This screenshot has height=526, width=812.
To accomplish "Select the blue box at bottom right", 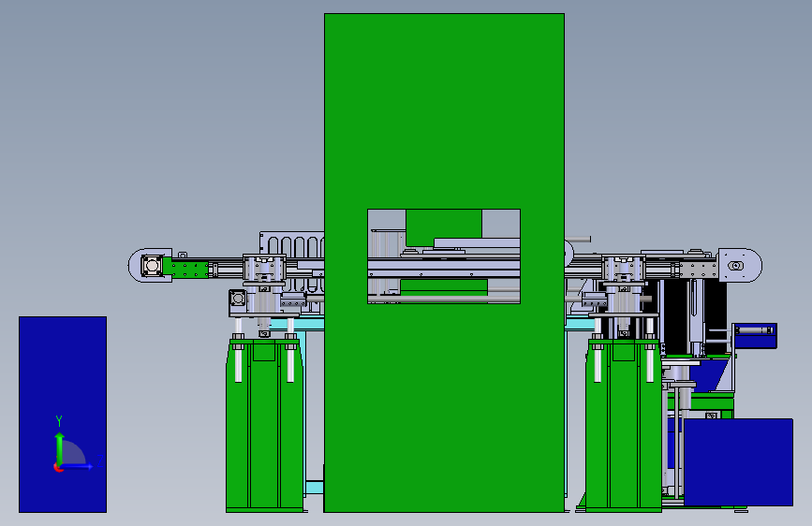I will click(x=738, y=461).
